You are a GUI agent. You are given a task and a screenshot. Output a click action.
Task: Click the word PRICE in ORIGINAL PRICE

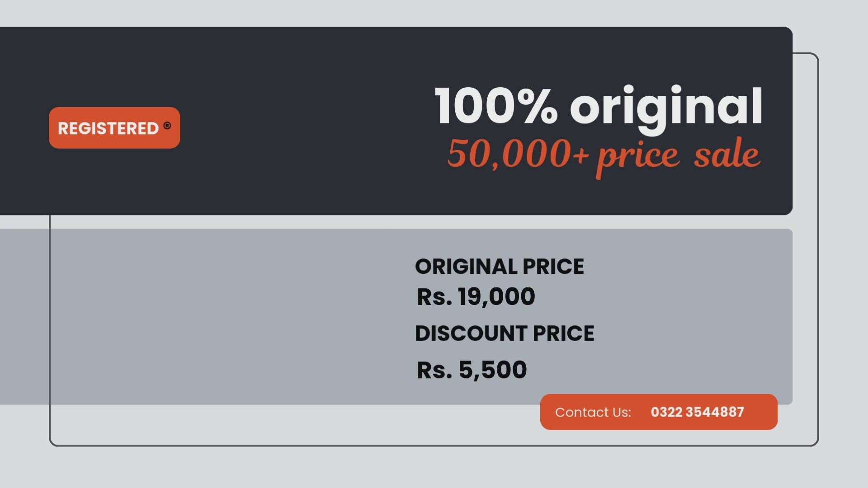click(553, 267)
